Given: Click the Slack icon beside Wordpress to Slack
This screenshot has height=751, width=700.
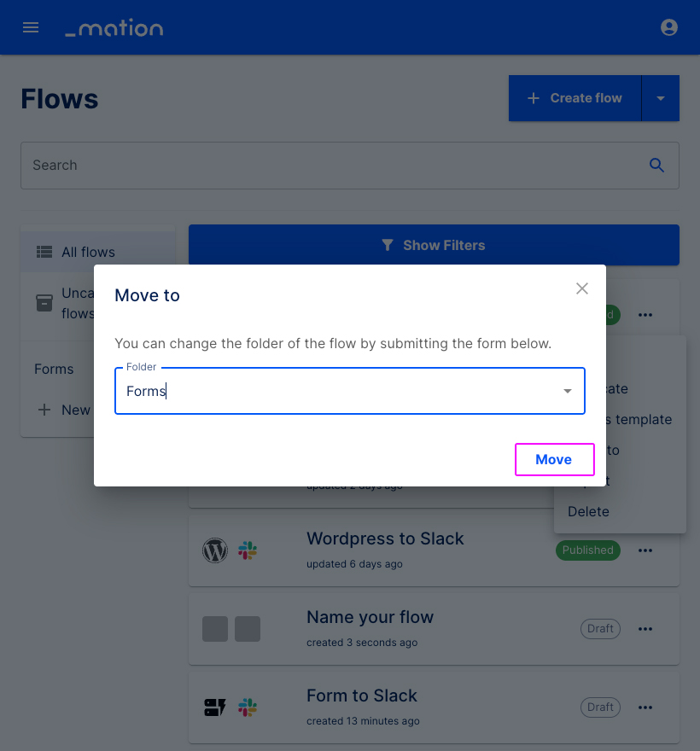Looking at the screenshot, I should [248, 550].
